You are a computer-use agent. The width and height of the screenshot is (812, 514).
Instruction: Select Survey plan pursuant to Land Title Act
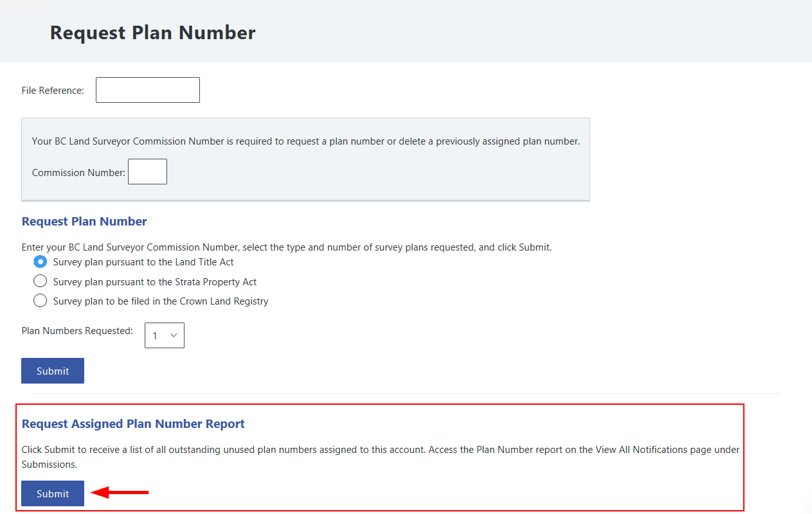(41, 261)
